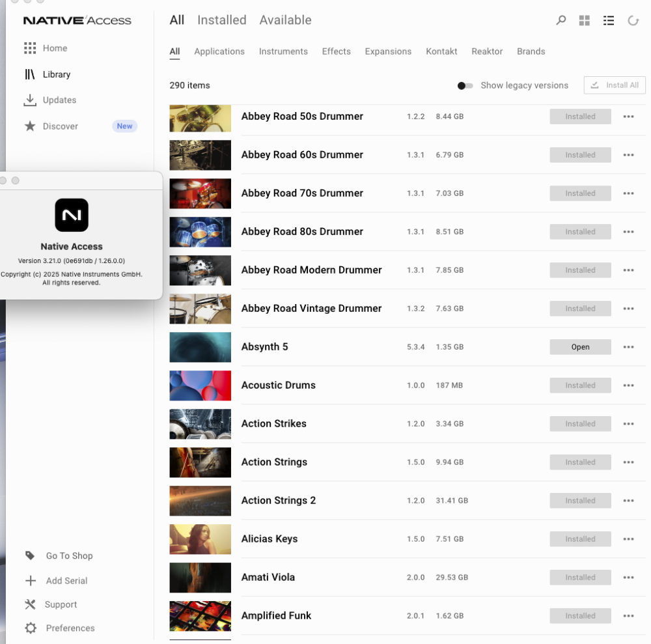651x644 pixels.
Task: Open more options for Abbey Road 80s Drummer
Action: pos(629,232)
